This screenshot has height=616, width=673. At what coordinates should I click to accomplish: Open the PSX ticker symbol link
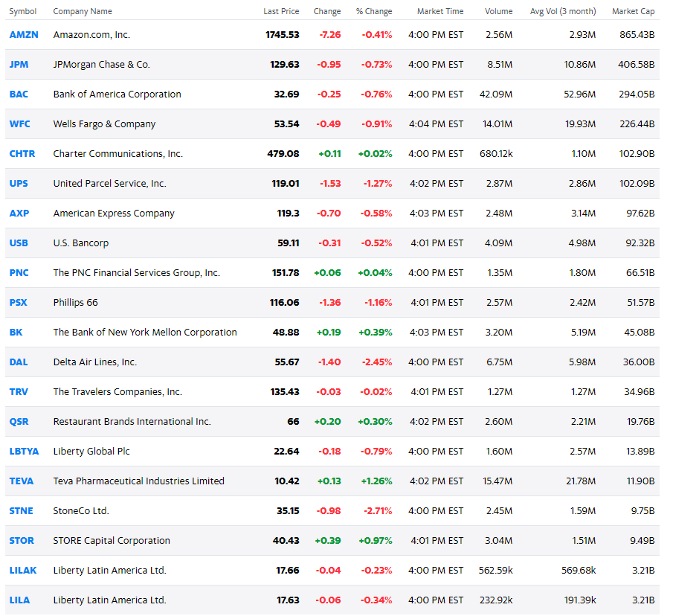click(x=18, y=303)
